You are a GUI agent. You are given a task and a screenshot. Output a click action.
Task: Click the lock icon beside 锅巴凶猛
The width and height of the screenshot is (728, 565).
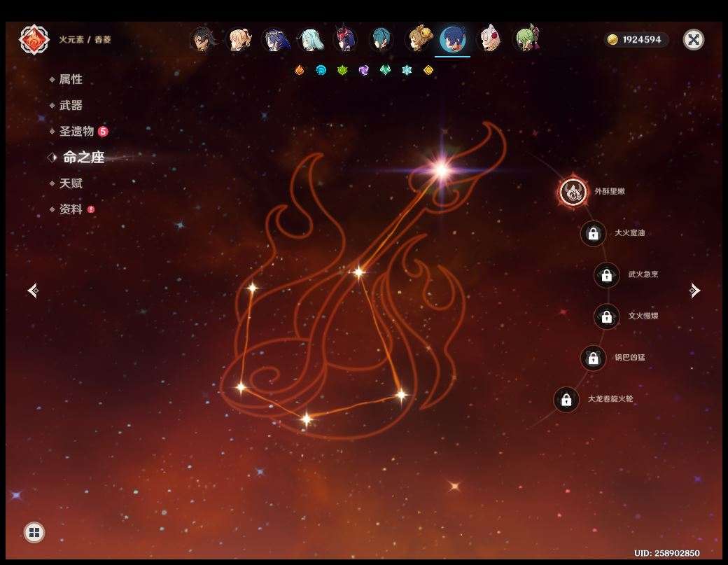click(594, 358)
